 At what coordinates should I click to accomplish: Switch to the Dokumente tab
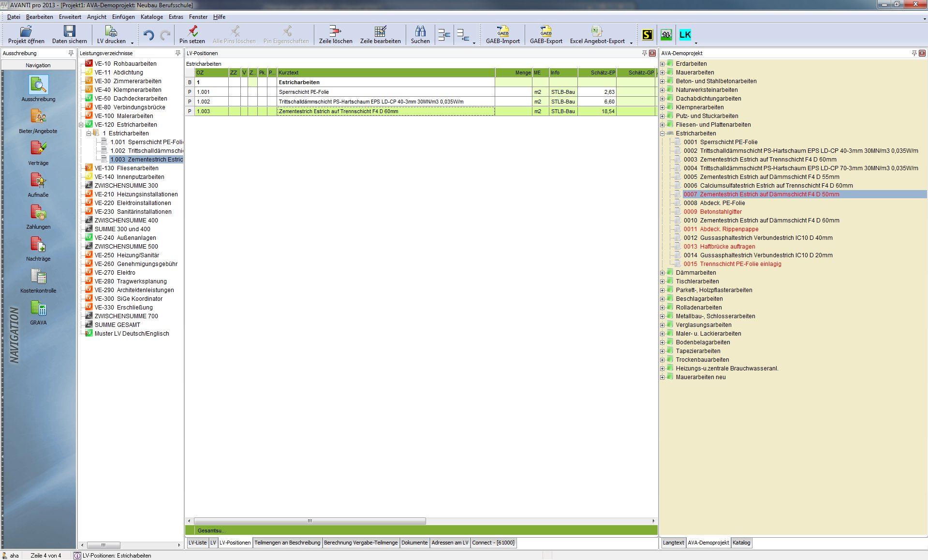[x=414, y=543]
